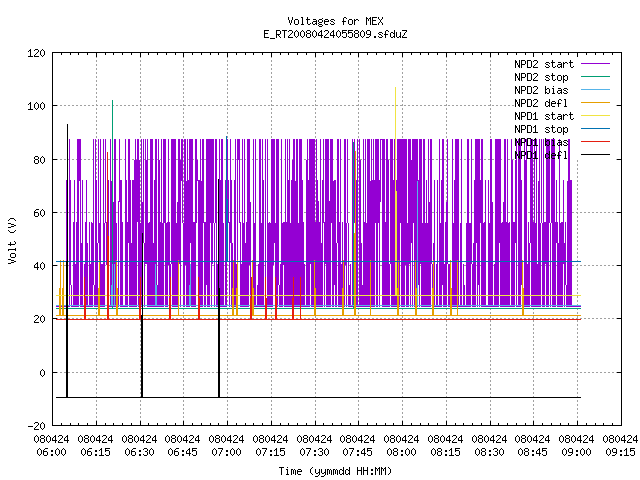Click the 60 y-axis tick label

tap(40, 213)
